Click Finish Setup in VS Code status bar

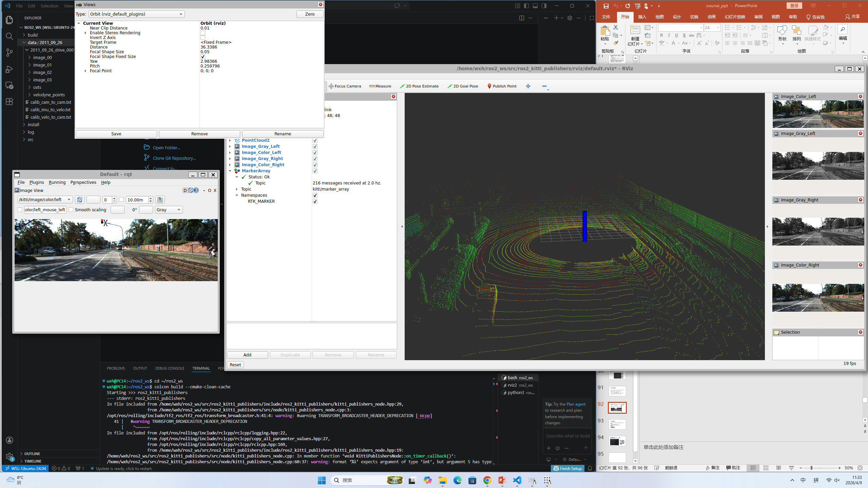point(567,469)
